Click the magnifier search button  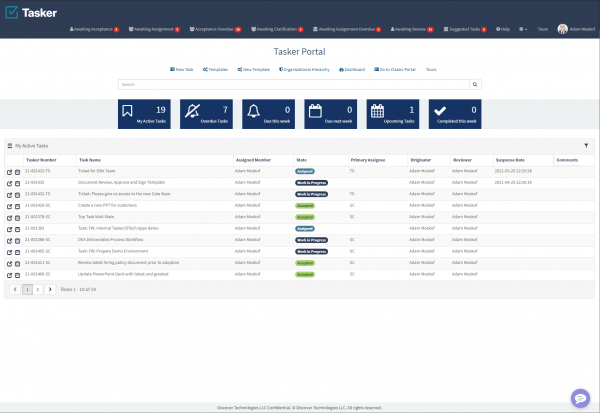pos(475,84)
